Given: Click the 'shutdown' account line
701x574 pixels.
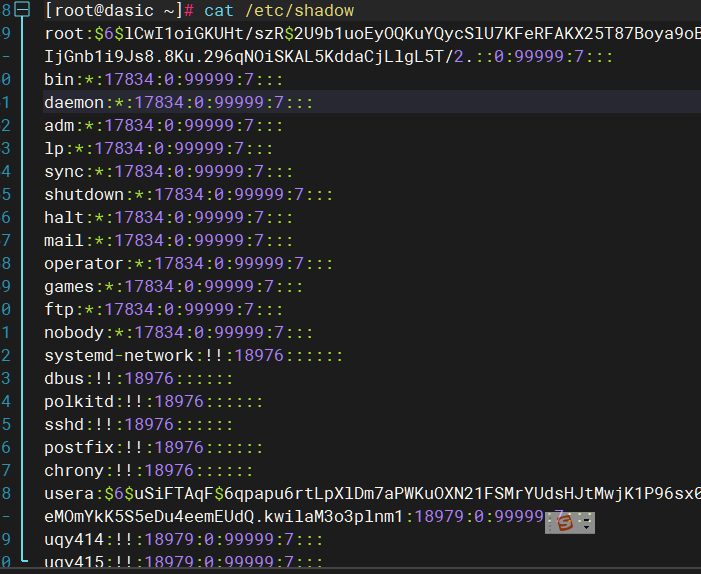Looking at the screenshot, I should [189, 194].
